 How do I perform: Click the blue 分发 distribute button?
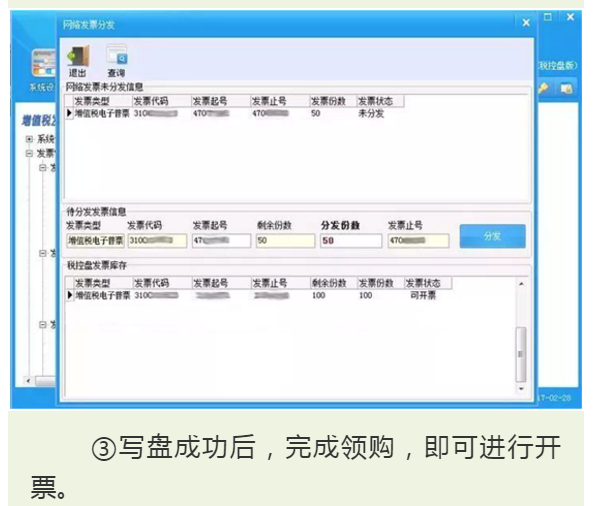coord(492,236)
